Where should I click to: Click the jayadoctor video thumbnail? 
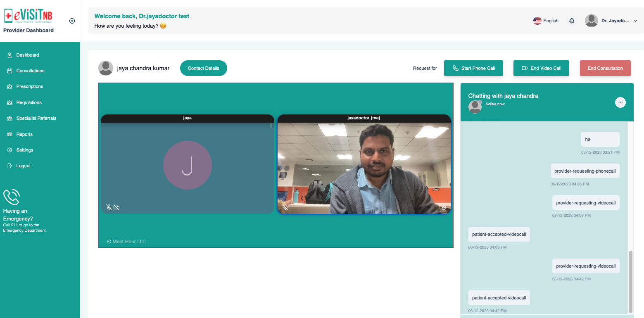point(364,168)
